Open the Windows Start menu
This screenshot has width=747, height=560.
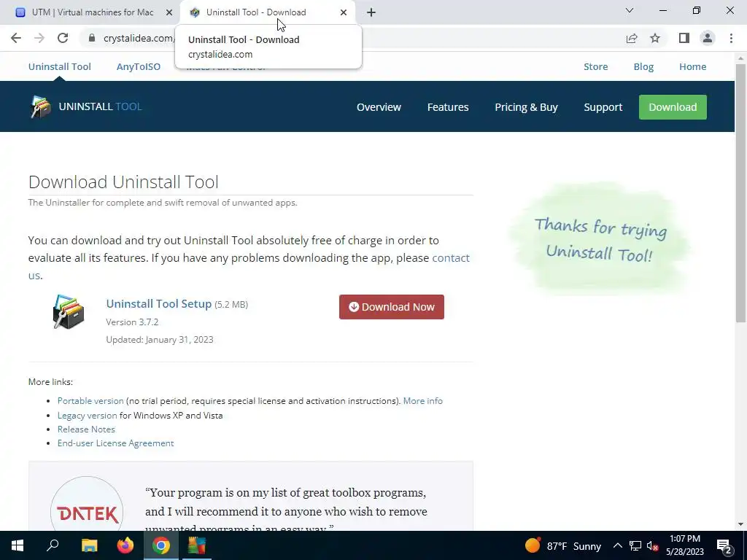[18, 545]
